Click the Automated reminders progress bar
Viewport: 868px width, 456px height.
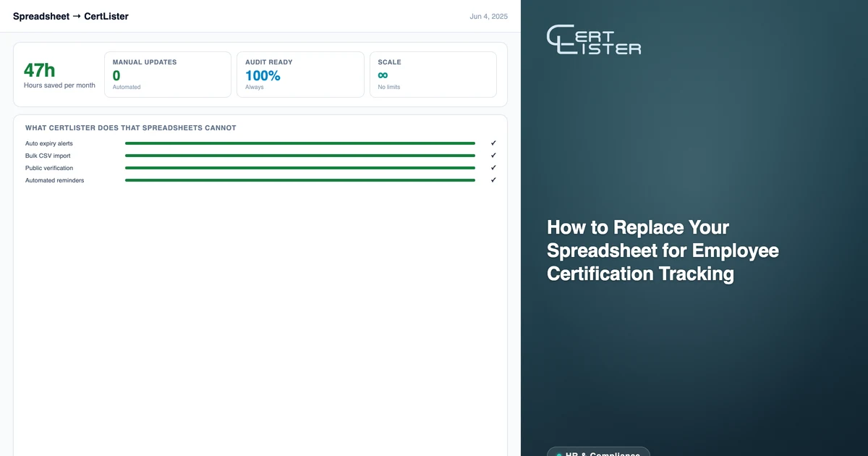(x=300, y=180)
